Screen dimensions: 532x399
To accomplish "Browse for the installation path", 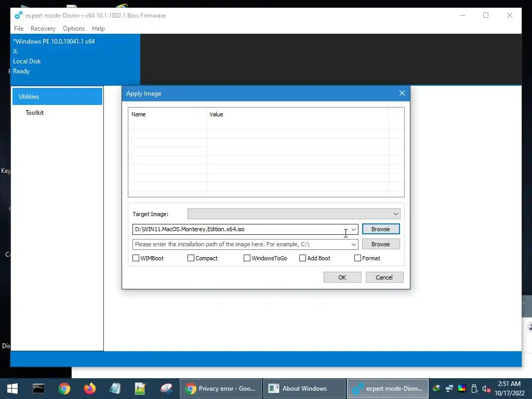I will 381,244.
